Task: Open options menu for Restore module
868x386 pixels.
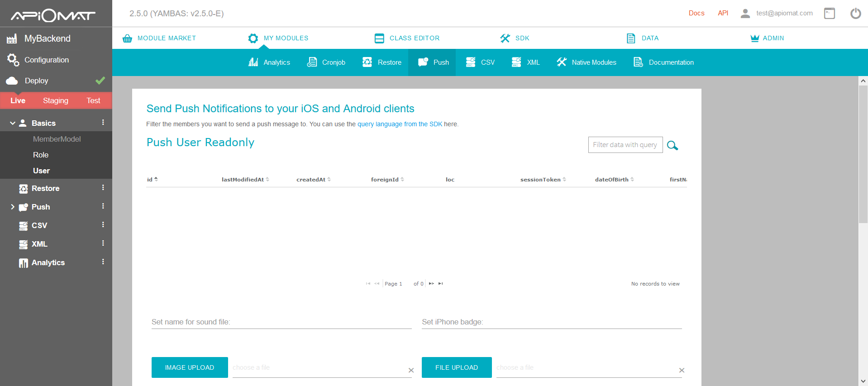Action: pos(103,188)
